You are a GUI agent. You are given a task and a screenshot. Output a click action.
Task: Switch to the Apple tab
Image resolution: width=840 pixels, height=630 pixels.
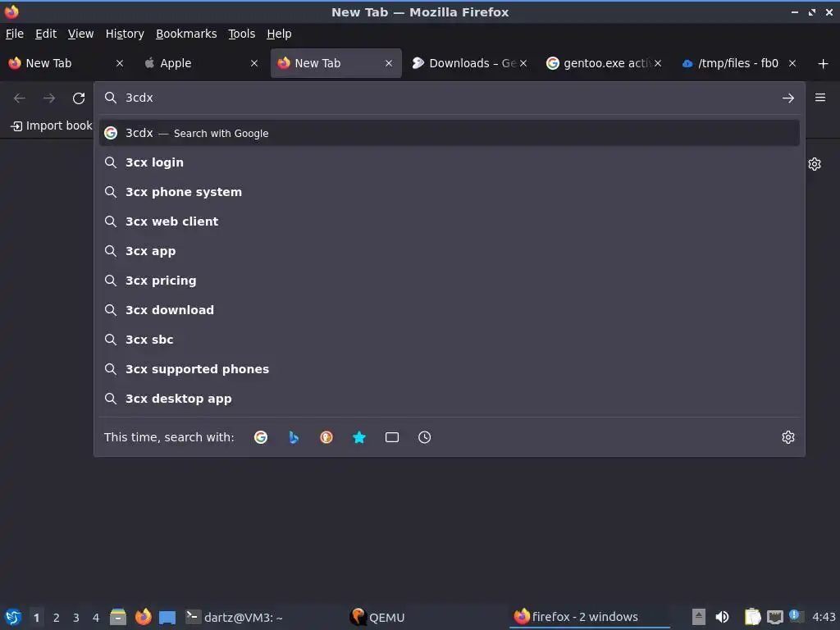200,63
